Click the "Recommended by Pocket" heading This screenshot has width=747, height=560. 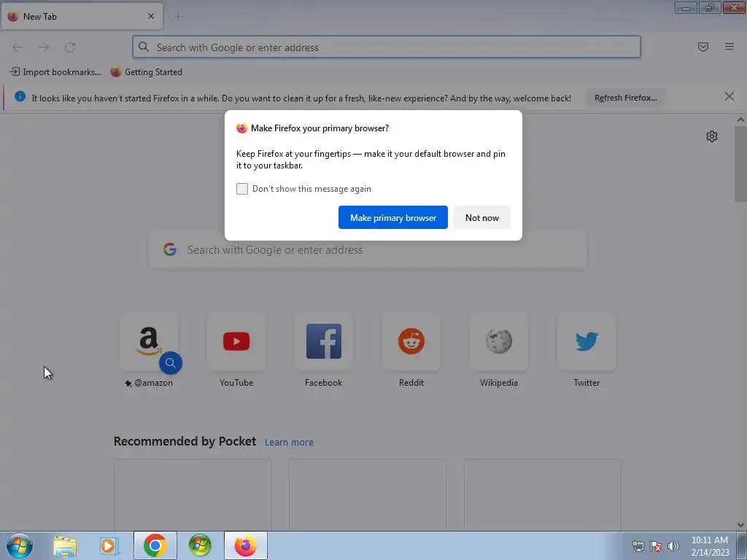click(x=185, y=441)
